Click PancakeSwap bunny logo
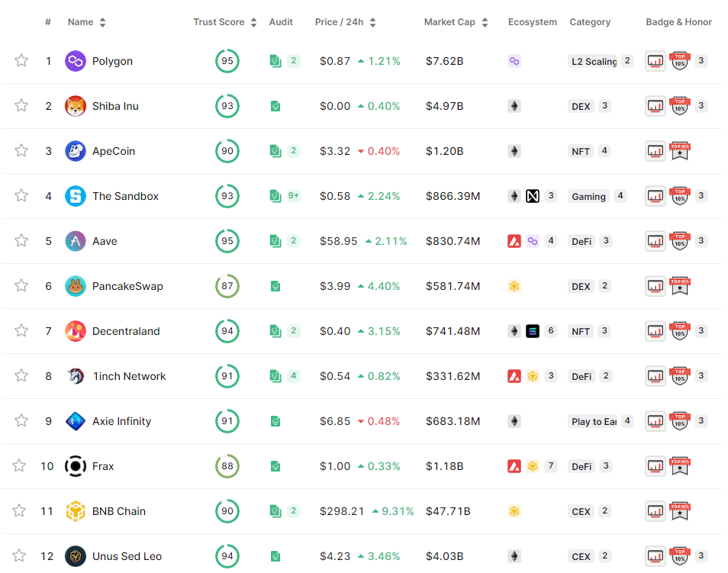 click(x=76, y=286)
